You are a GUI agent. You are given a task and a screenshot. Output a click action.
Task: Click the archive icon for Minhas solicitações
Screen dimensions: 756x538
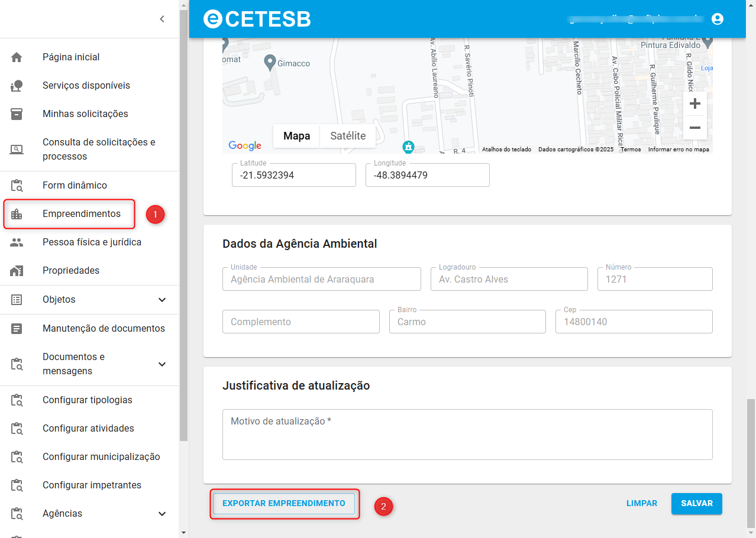tap(17, 114)
